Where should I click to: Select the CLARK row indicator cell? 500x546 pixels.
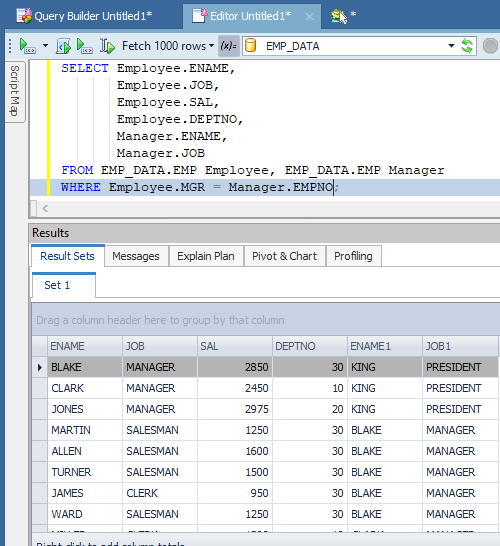click(40, 388)
